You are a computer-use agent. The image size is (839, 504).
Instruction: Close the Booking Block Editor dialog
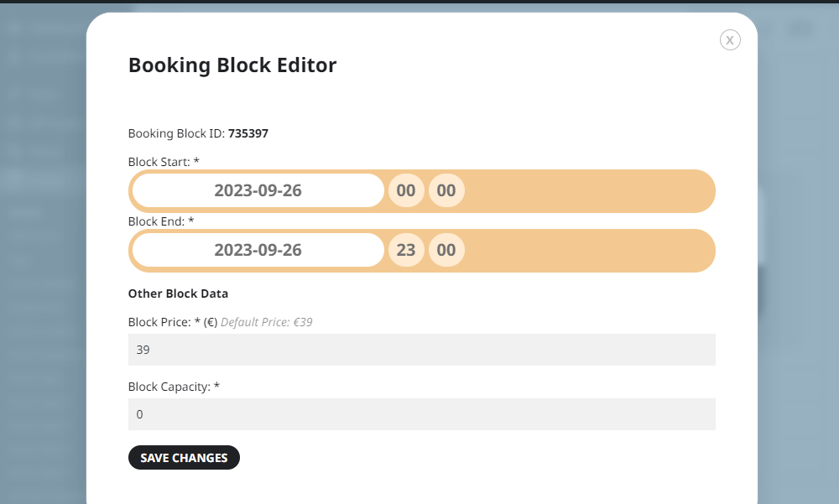click(x=730, y=40)
